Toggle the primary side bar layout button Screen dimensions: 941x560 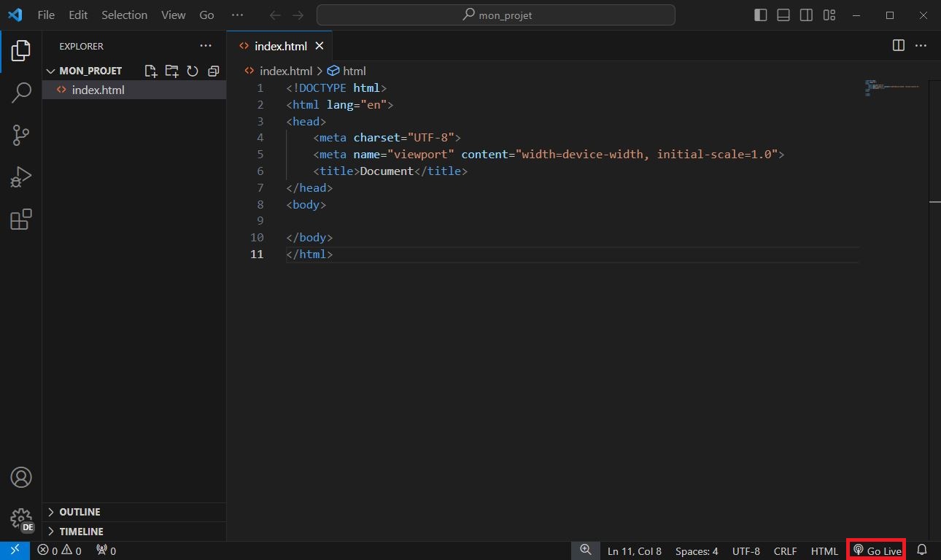coord(761,15)
